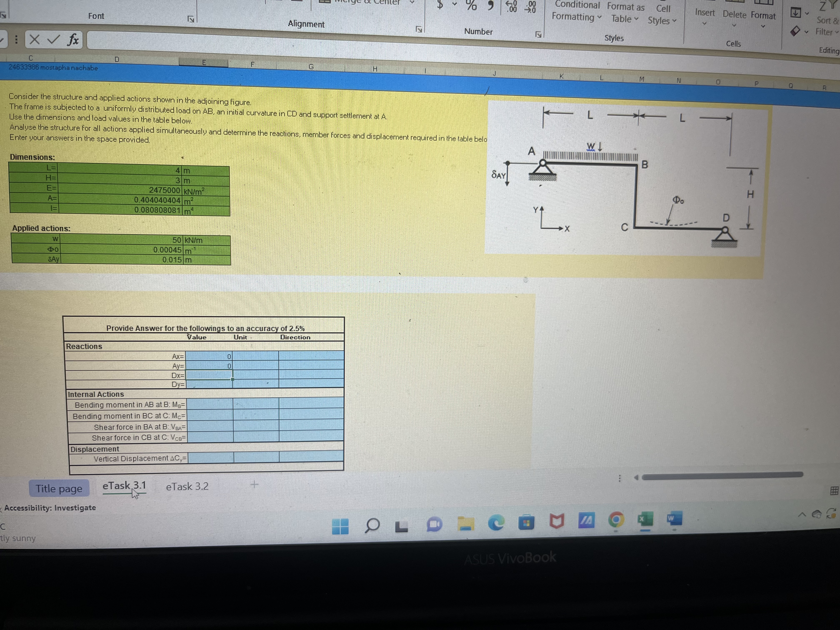The width and height of the screenshot is (840, 630).
Task: Open the Number group dialog launcher
Action: click(539, 34)
